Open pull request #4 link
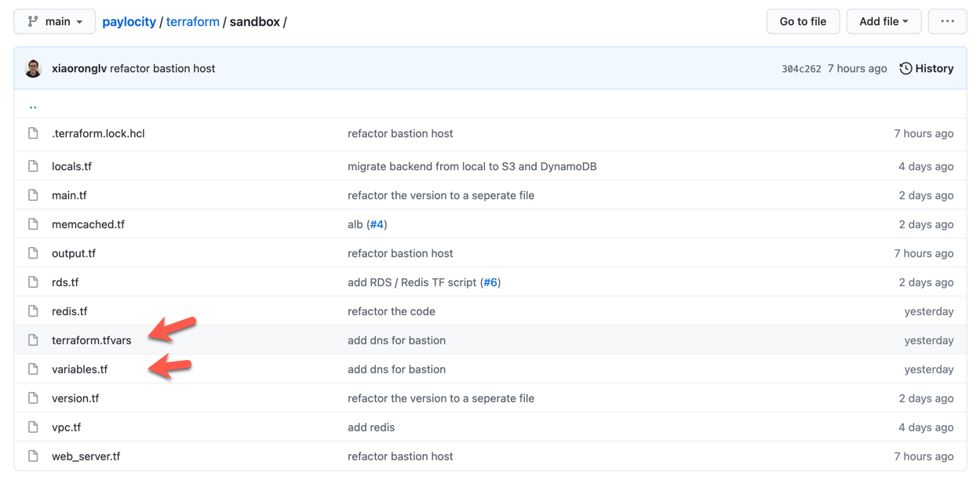Image resolution: width=980 pixels, height=487 pixels. [x=377, y=224]
